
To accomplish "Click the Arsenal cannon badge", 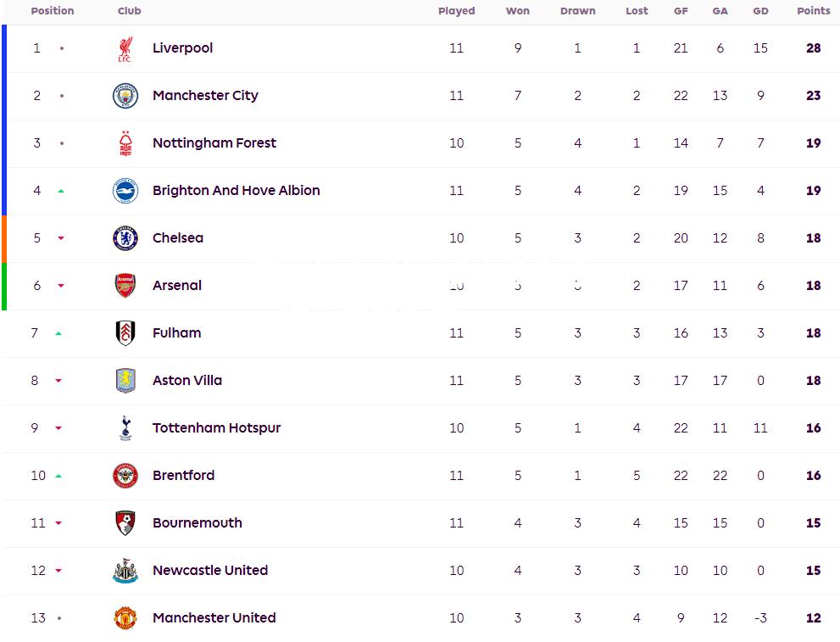I will [125, 286].
